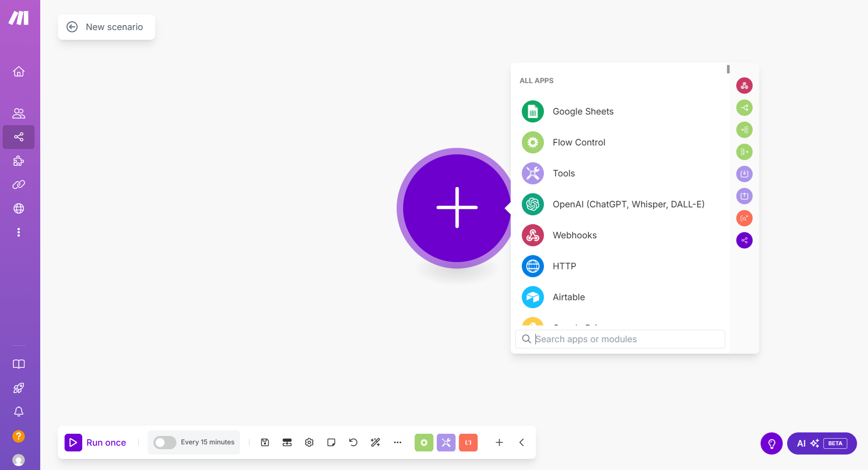The image size is (868, 470).
Task: Open Templates puzzle icon in sidebar
Action: [x=19, y=161]
